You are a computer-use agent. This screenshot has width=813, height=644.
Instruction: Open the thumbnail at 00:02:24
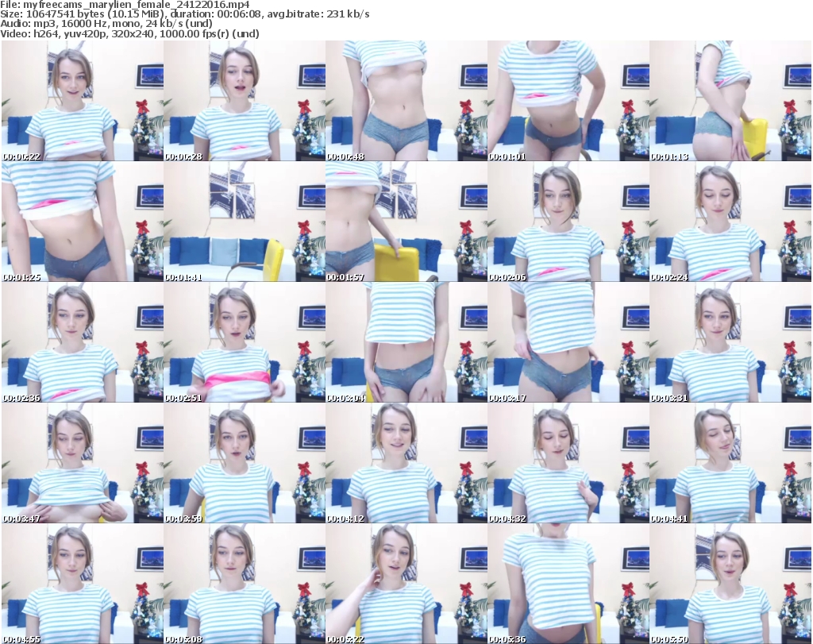click(730, 222)
